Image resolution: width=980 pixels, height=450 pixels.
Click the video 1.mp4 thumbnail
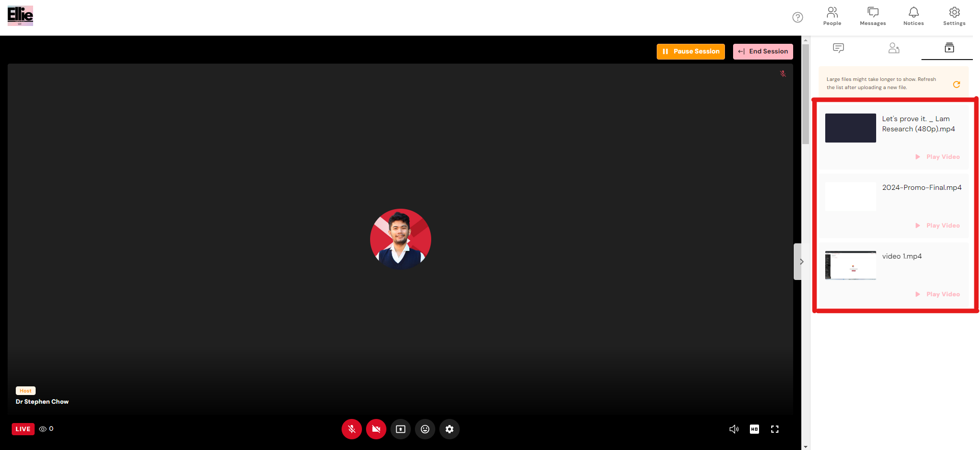(x=851, y=265)
